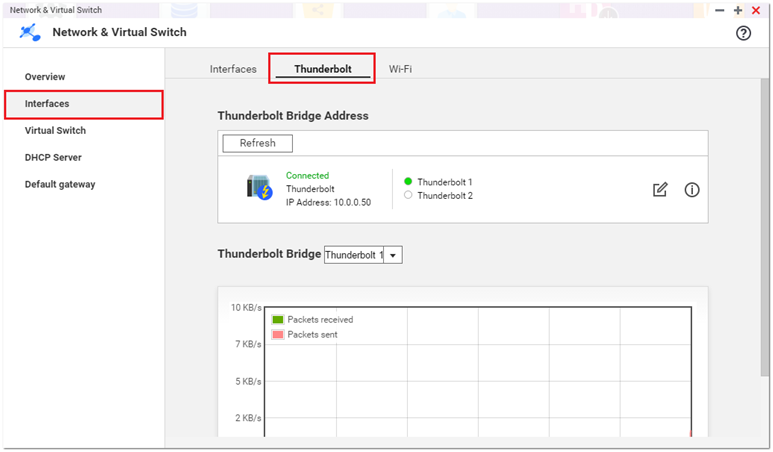Open the Thunderbolt info icon
This screenshot has height=452, width=773.
click(x=692, y=189)
